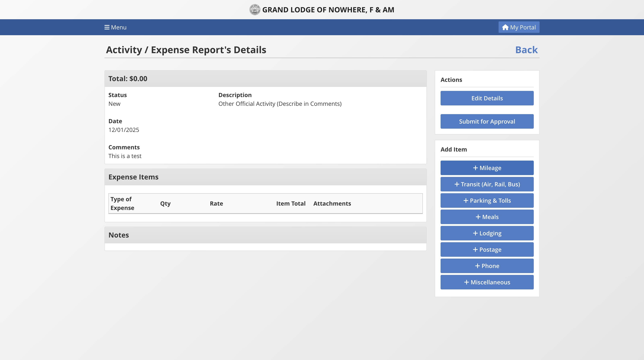Viewport: 644px width, 360px height.
Task: Select the date 12/01/2025
Action: pos(124,130)
